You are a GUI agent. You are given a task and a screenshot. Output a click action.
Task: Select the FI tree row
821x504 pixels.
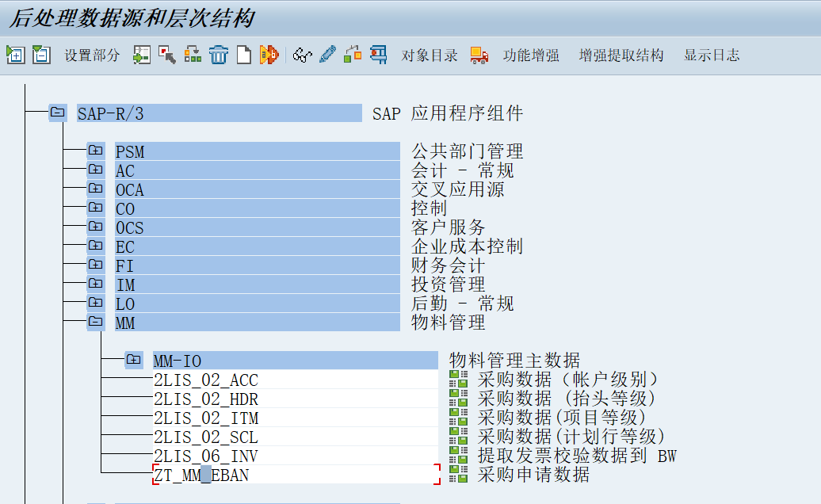[x=258, y=265]
